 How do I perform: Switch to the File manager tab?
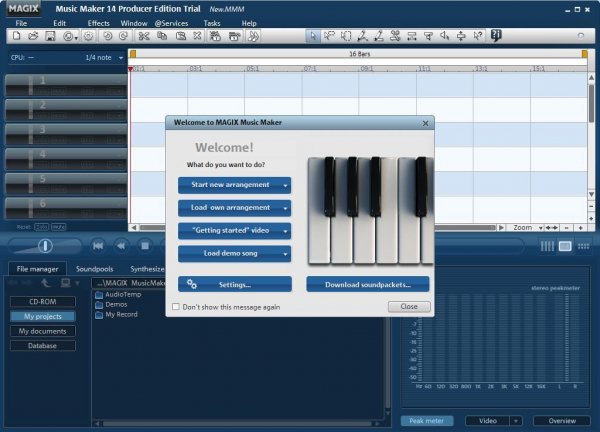click(x=37, y=269)
